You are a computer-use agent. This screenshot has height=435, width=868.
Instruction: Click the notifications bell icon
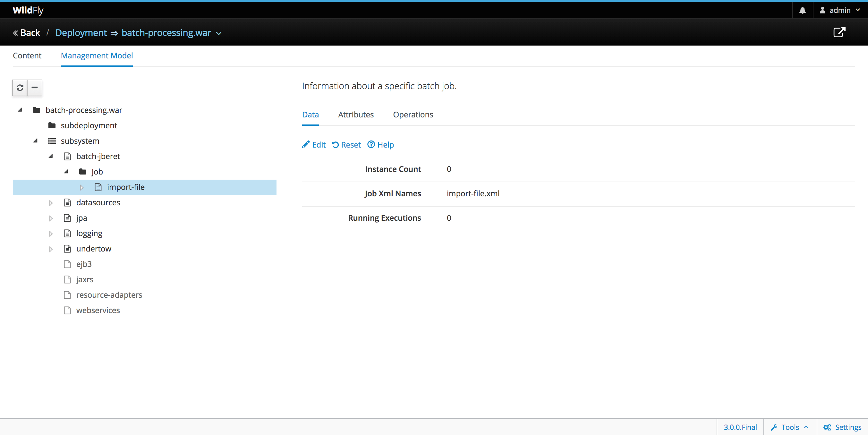802,10
